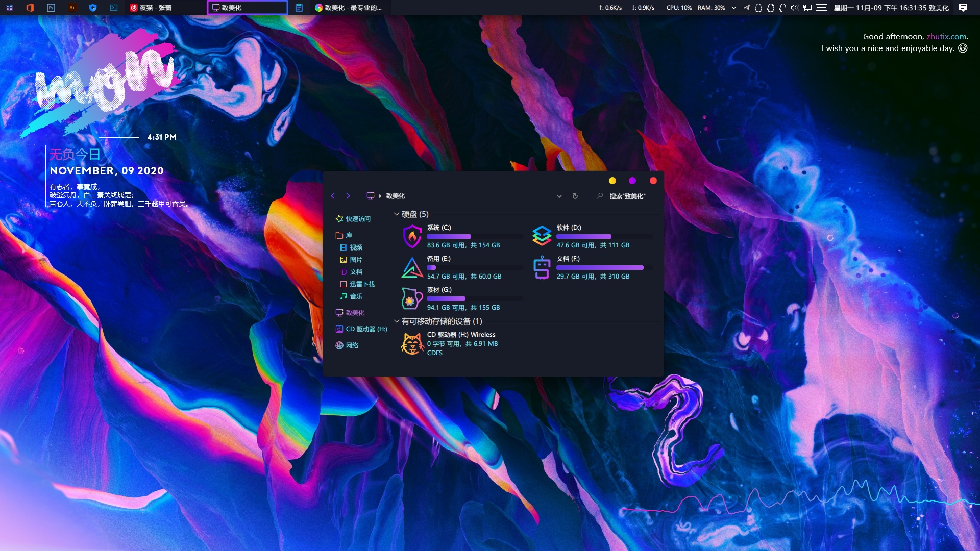Select 迅雷下载 in the sidebar
Screen dimensions: 980x551
coord(362,284)
